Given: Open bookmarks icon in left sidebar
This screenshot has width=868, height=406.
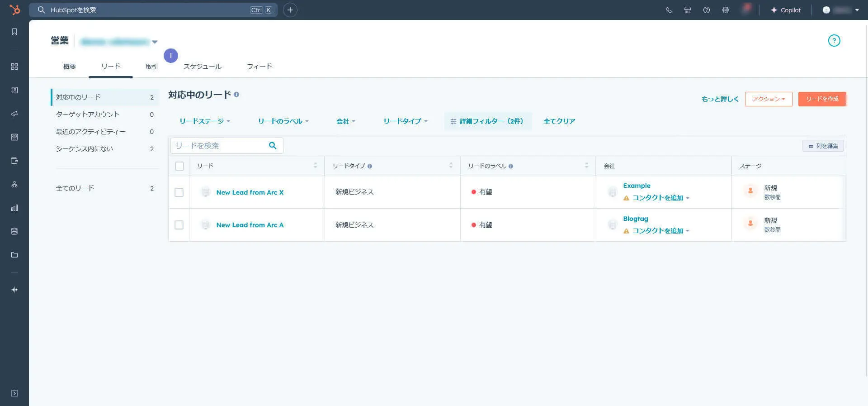Looking at the screenshot, I should (14, 32).
